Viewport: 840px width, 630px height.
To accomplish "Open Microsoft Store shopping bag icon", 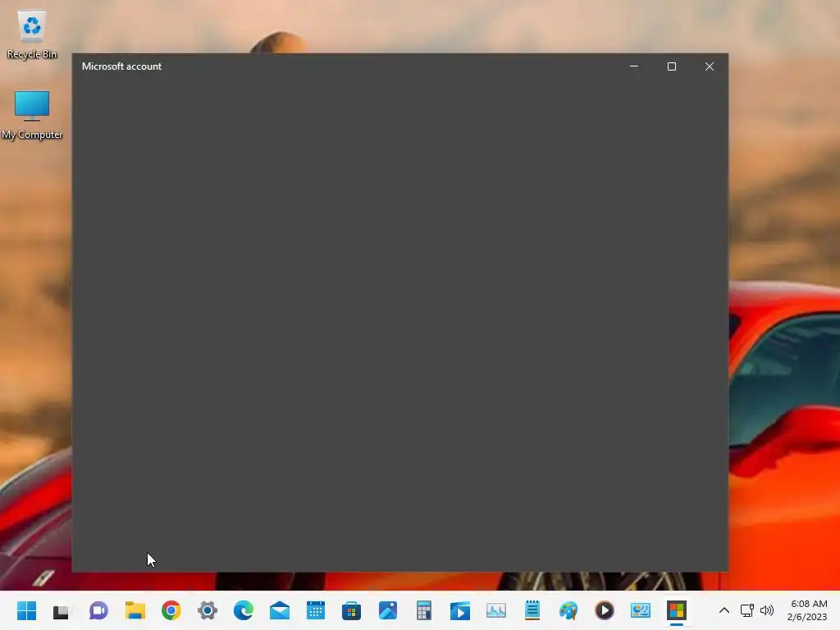I will 351,610.
